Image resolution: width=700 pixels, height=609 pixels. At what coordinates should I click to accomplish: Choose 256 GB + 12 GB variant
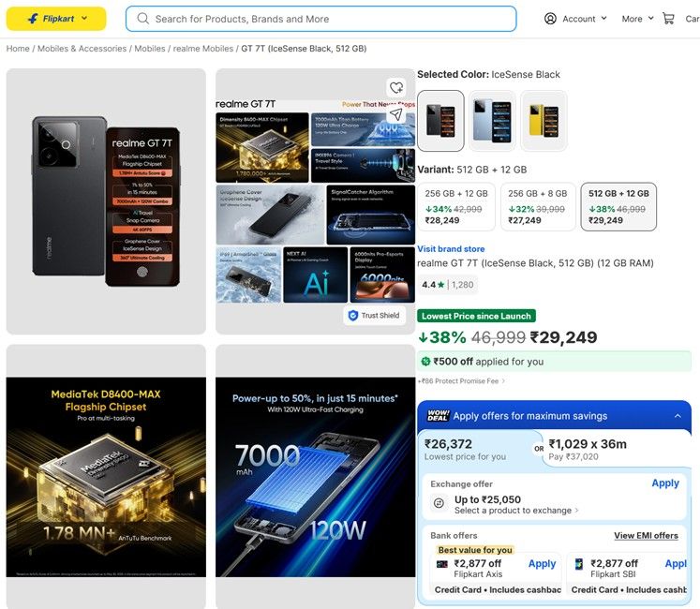click(x=456, y=207)
